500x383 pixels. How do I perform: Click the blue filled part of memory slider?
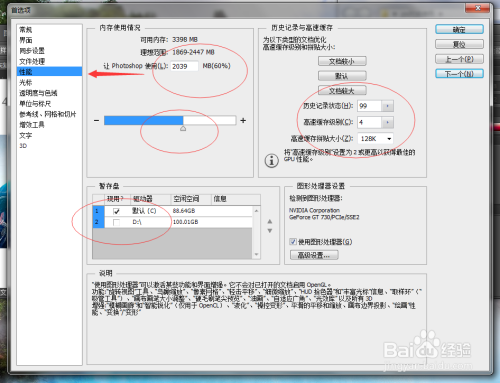(144, 120)
